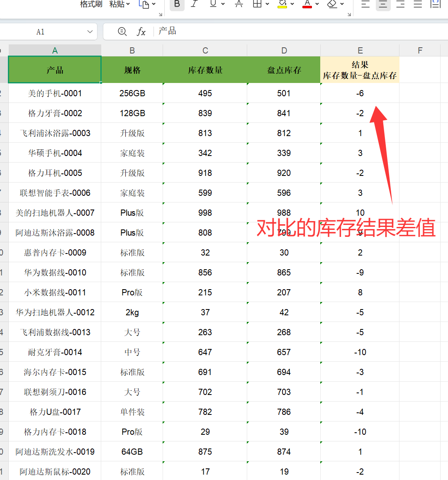The height and width of the screenshot is (480, 448).
Task: Select spec cell 单件装
Action: click(x=132, y=412)
